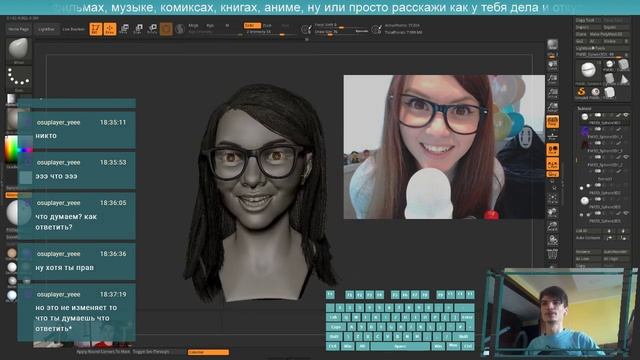Activate the Draw mode button
This screenshot has height=360, width=640.
point(110,29)
